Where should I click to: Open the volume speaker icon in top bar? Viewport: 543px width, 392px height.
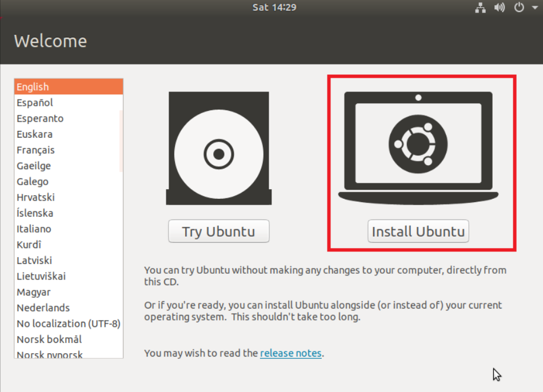(500, 7)
